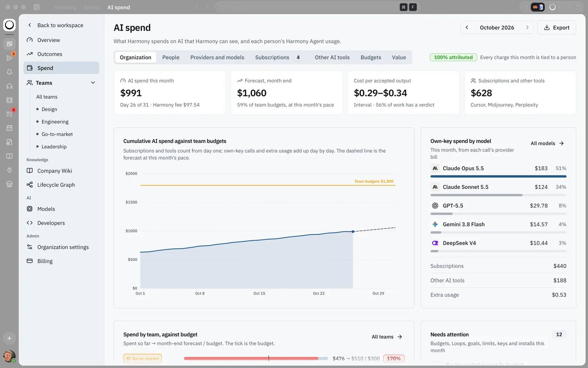Click the Organization settings sliders icon
Image resolution: width=588 pixels, height=368 pixels.
[30, 247]
